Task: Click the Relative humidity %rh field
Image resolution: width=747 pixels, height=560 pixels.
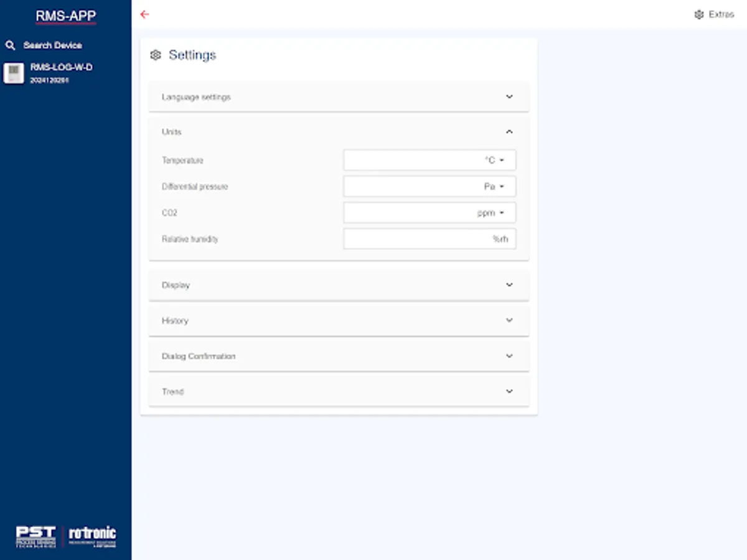Action: (x=430, y=238)
